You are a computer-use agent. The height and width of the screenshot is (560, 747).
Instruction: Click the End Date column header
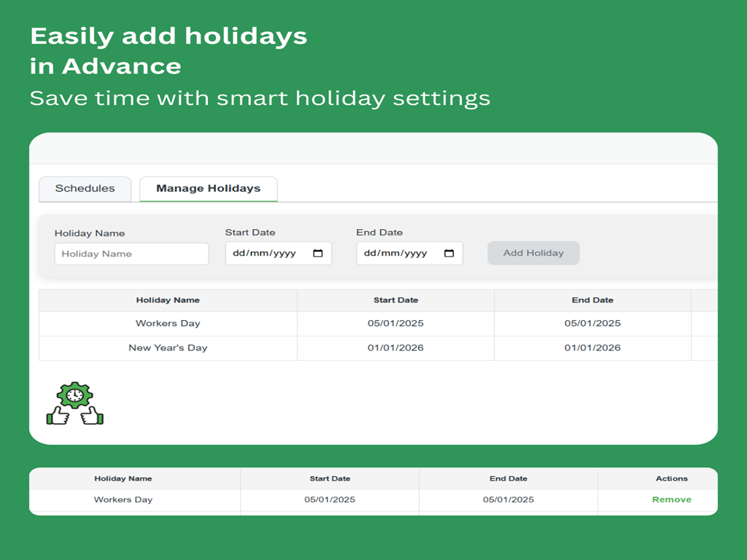click(x=592, y=300)
